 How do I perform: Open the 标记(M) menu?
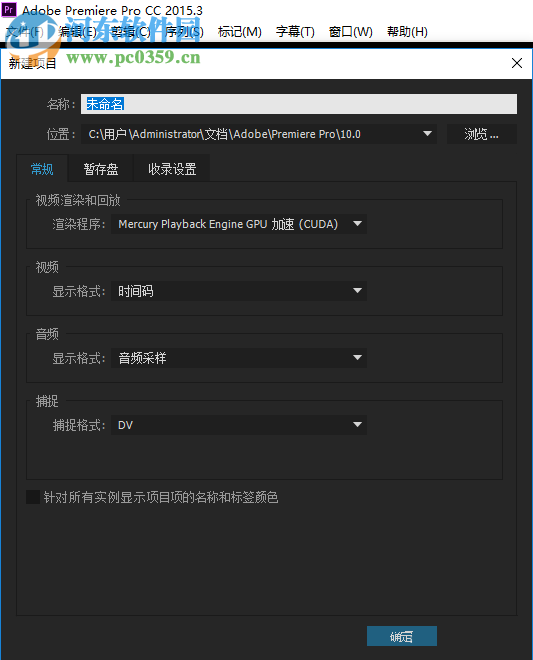[240, 32]
